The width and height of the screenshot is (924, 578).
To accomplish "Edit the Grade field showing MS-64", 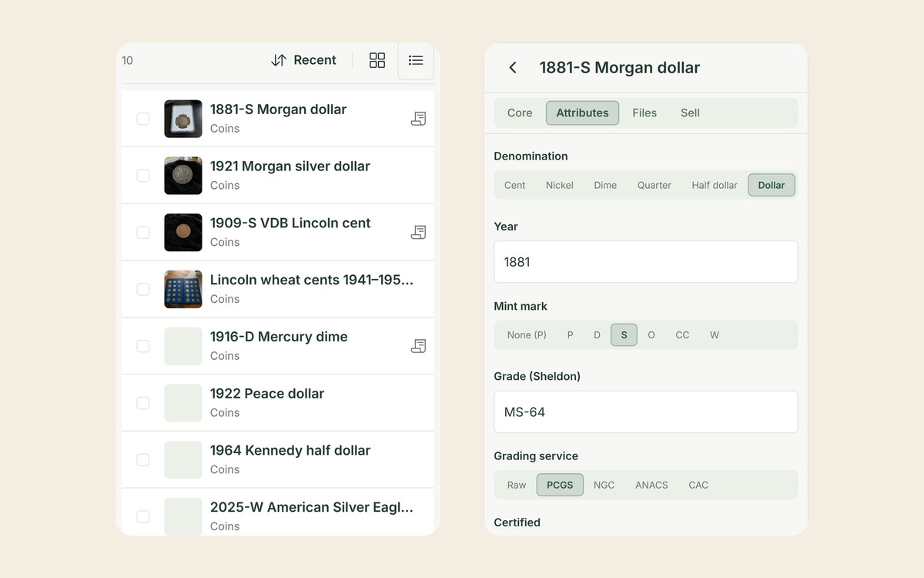I will (x=646, y=412).
